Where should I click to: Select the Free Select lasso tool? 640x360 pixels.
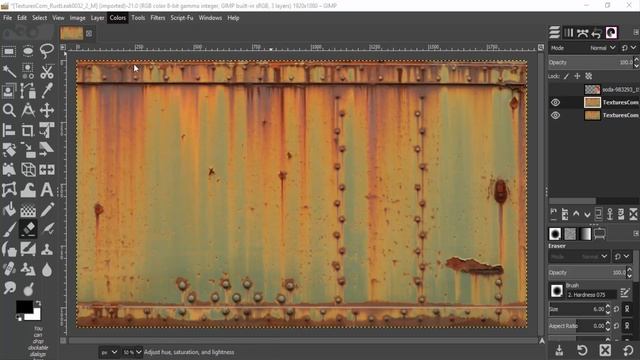tap(47, 51)
